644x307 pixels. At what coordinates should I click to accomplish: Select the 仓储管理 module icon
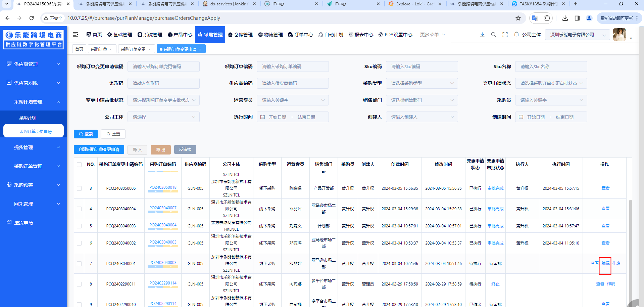[230, 34]
